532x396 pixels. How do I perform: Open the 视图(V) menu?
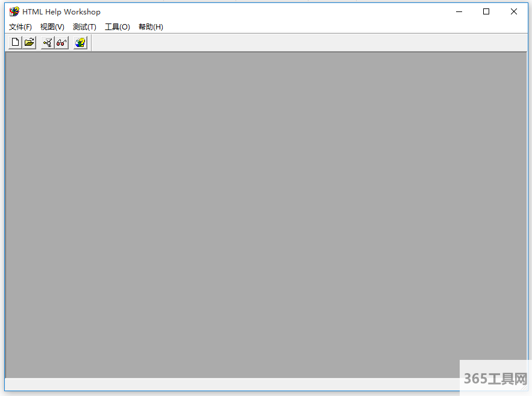click(52, 27)
